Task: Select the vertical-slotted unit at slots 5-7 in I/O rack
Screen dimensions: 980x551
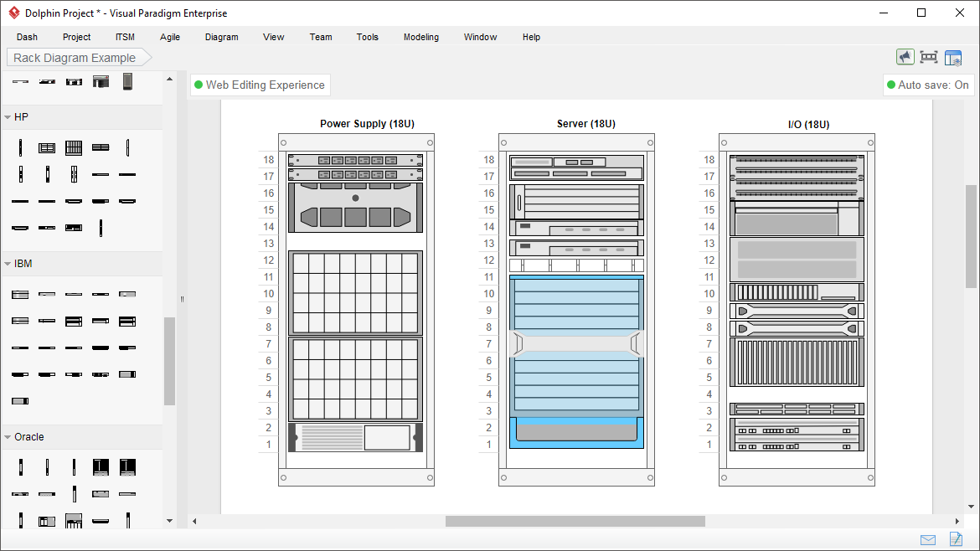Action: [x=797, y=362]
